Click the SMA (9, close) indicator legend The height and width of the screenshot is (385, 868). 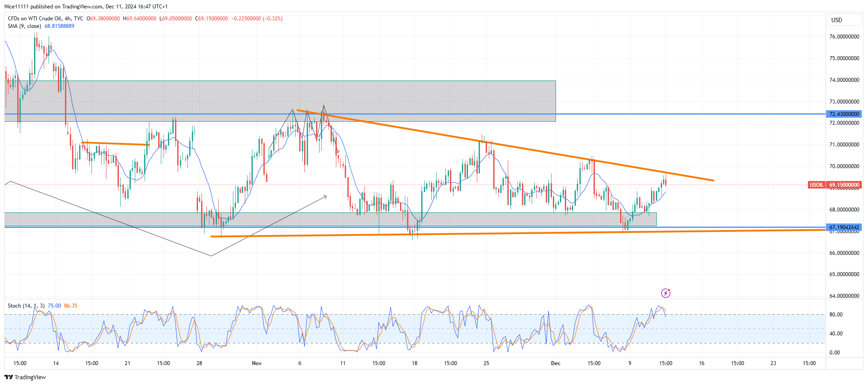pos(24,26)
